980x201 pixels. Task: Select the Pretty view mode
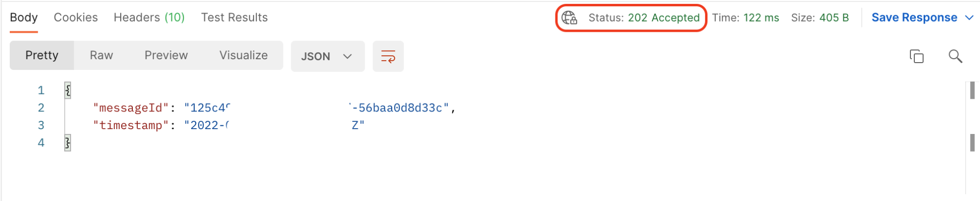coord(42,55)
